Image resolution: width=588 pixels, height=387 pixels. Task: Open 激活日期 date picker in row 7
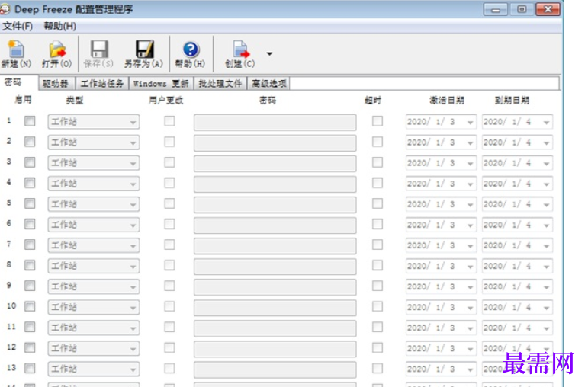(x=441, y=245)
